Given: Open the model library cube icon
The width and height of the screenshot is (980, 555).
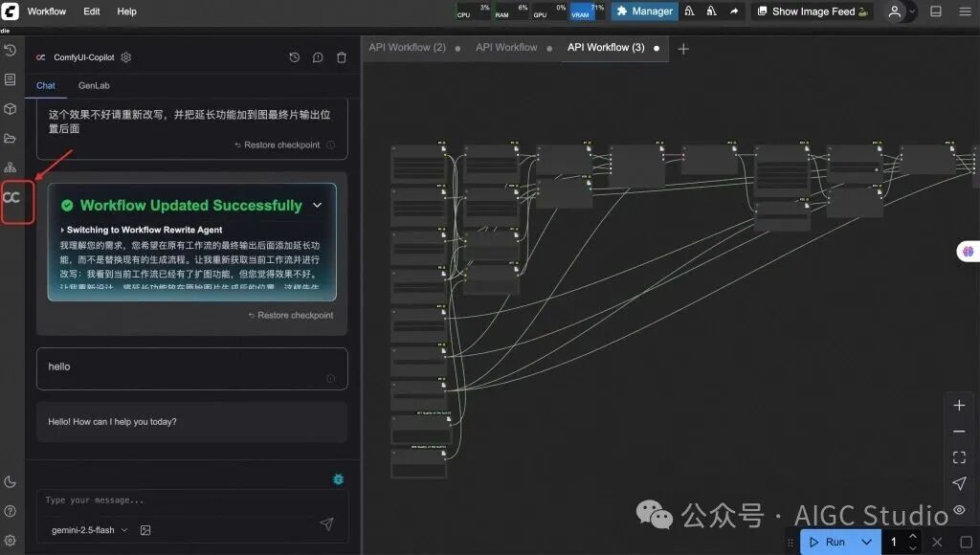Looking at the screenshot, I should 10,109.
